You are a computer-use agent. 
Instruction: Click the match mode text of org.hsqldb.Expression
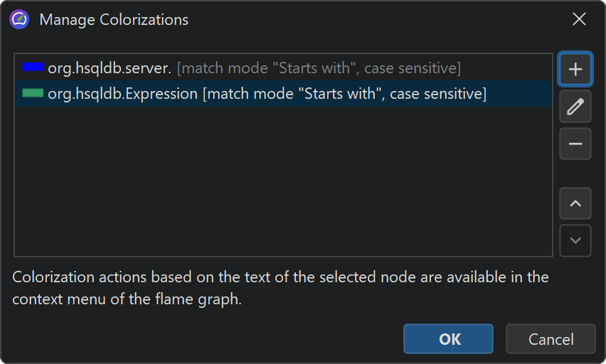[x=344, y=94]
